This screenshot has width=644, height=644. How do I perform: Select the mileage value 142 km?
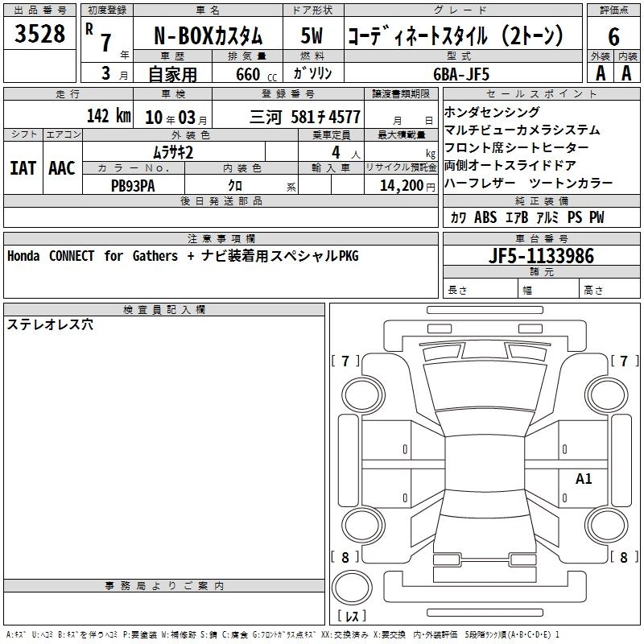click(108, 116)
